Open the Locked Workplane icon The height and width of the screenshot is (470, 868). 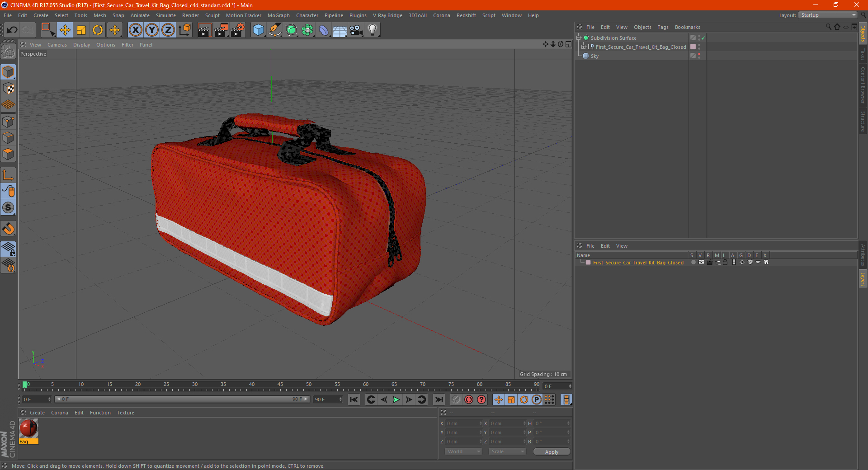point(9,249)
